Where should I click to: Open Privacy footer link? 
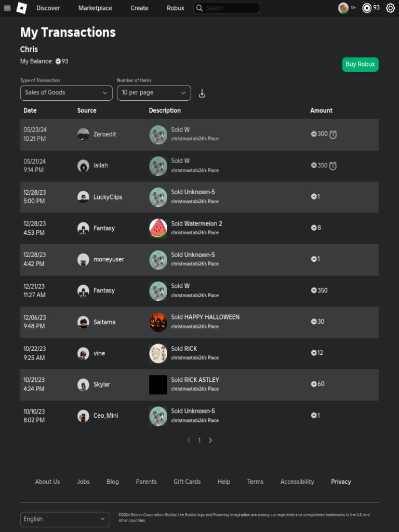(x=341, y=482)
